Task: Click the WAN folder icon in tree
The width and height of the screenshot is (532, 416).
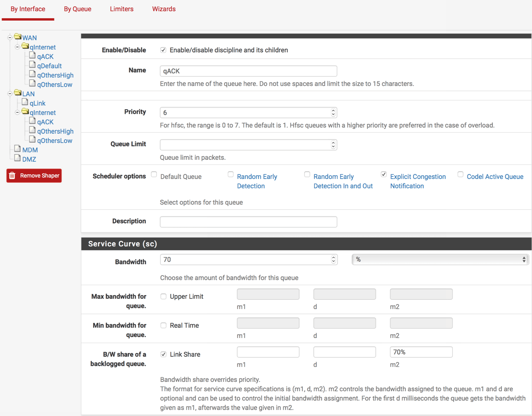Action: click(18, 37)
